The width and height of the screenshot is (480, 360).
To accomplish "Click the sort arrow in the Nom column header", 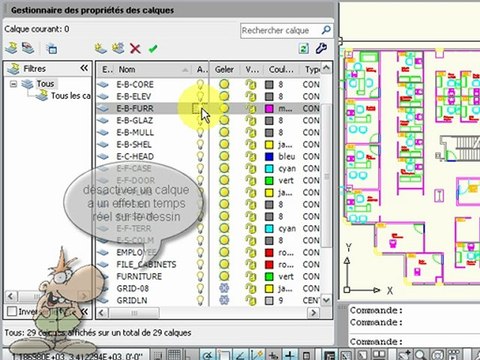I will (185, 70).
